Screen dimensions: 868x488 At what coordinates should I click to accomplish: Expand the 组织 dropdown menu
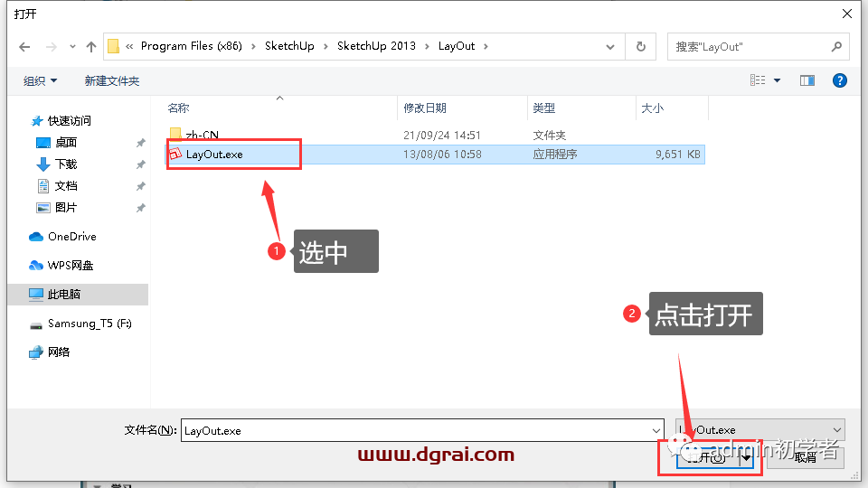pyautogui.click(x=40, y=81)
